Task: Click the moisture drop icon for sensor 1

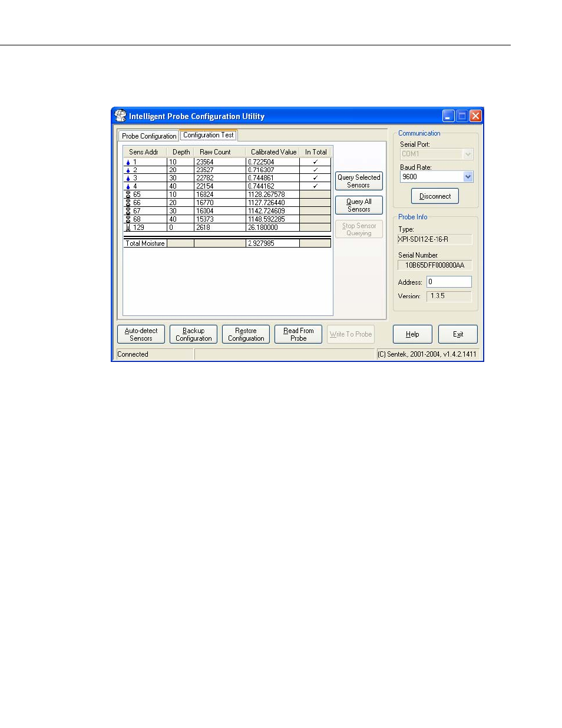Action: (128, 162)
